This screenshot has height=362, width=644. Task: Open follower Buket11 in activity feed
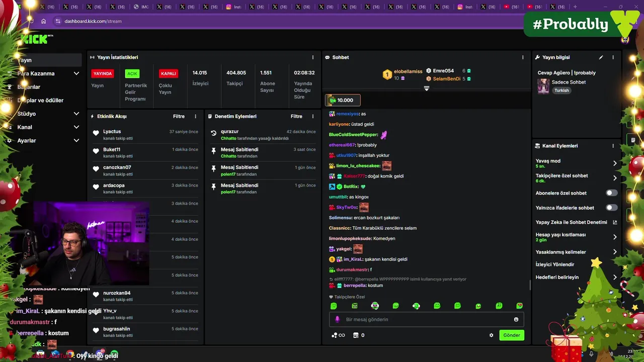[x=112, y=149]
